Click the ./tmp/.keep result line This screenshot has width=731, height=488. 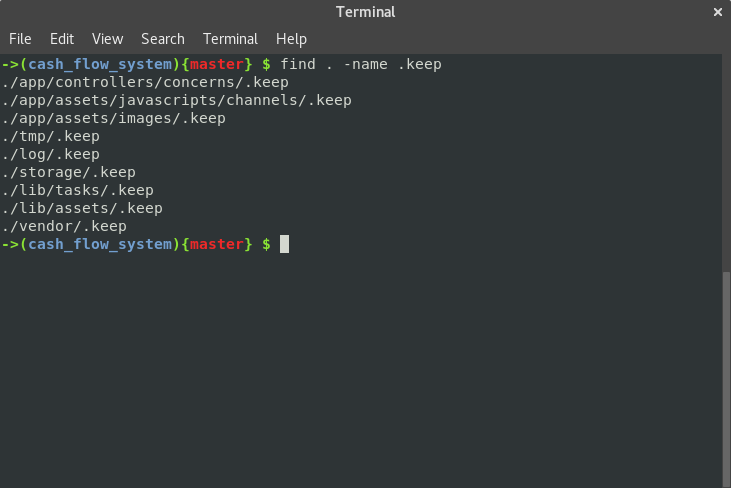[x=50, y=136]
